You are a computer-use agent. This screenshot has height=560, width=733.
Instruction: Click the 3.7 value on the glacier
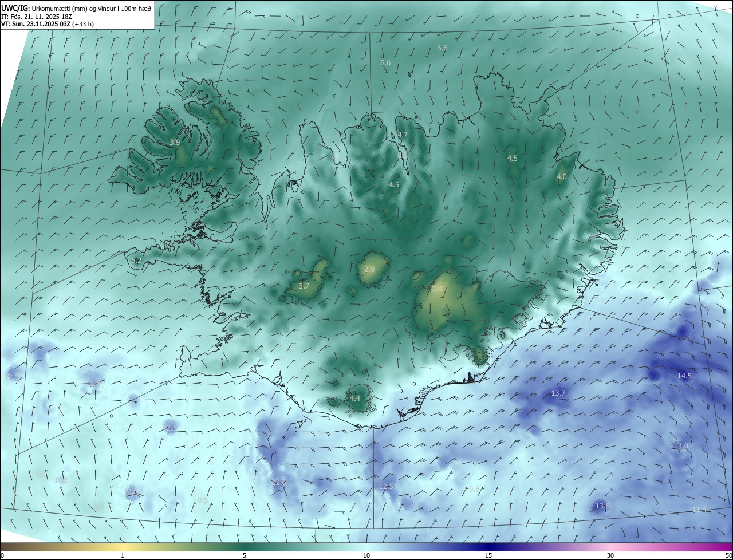pos(304,286)
